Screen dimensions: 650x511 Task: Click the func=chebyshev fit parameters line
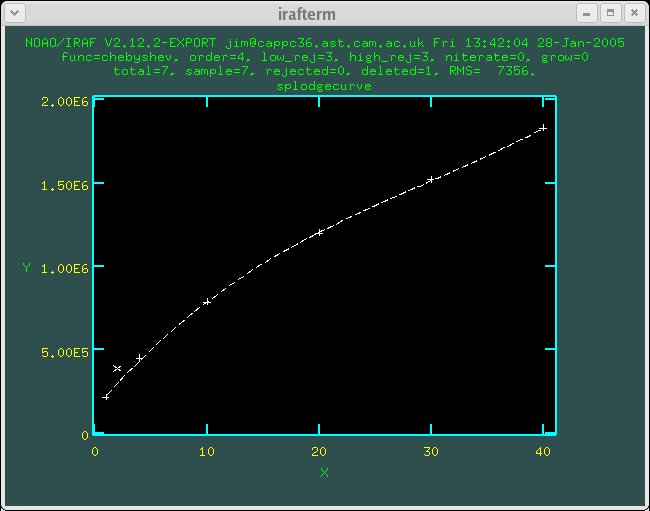pyautogui.click(x=324, y=58)
